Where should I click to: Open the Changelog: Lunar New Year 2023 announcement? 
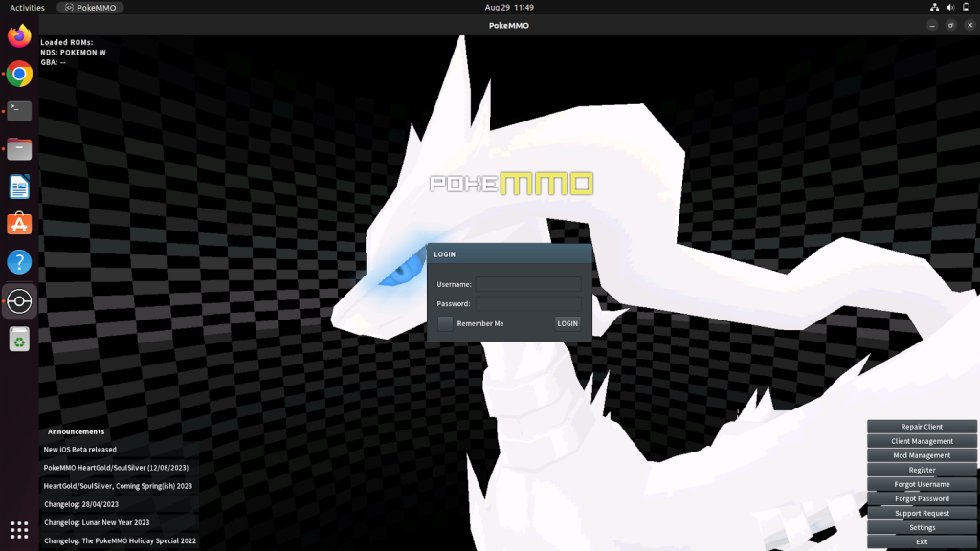[x=99, y=522]
